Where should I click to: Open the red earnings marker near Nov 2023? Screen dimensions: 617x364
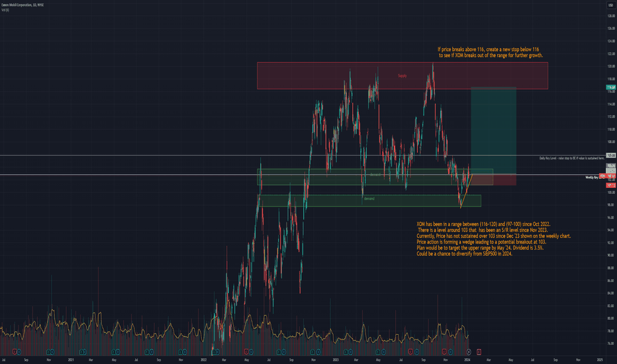(444, 352)
